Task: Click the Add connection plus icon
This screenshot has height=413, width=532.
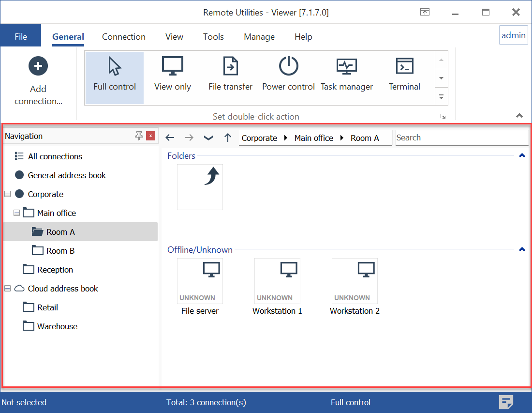Action: tap(38, 66)
